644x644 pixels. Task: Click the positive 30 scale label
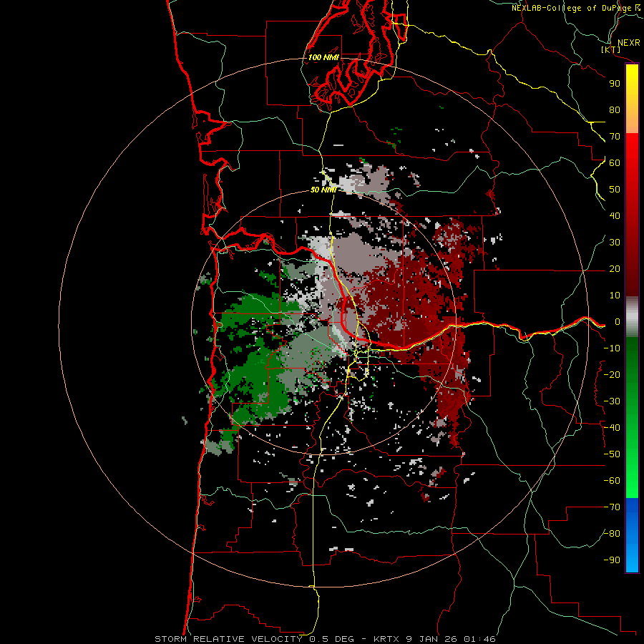pyautogui.click(x=615, y=243)
